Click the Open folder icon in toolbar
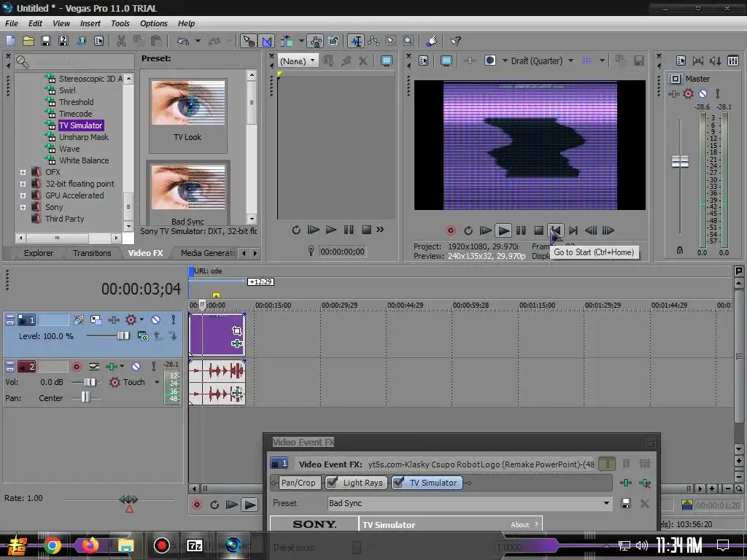Screen dimensions: 747x560 tap(28, 41)
